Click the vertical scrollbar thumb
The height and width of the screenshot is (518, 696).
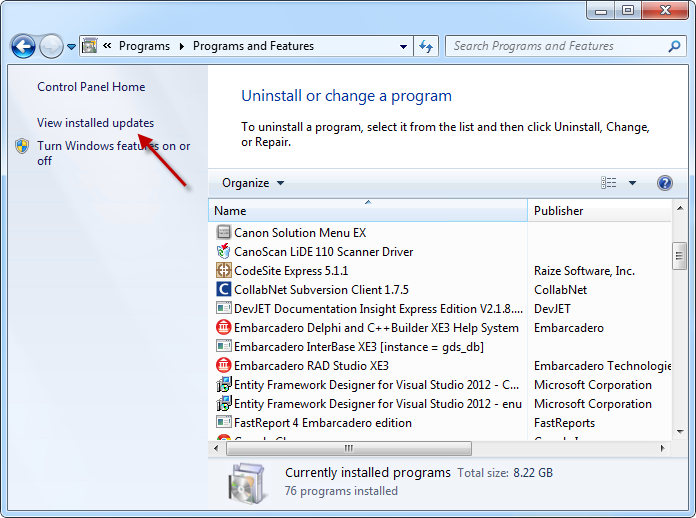680,256
